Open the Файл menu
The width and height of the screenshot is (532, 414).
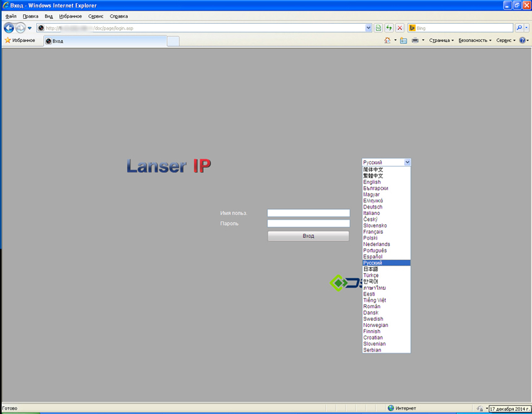point(11,16)
